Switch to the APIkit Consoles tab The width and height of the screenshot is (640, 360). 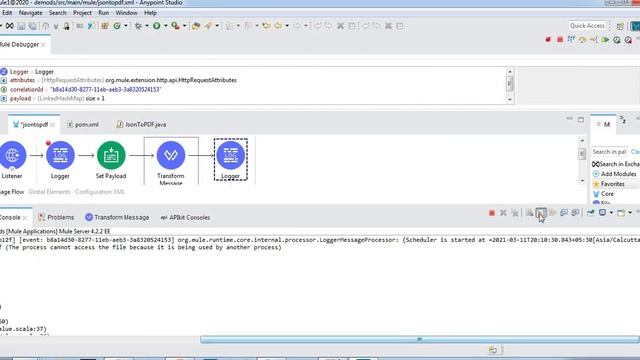(185, 218)
